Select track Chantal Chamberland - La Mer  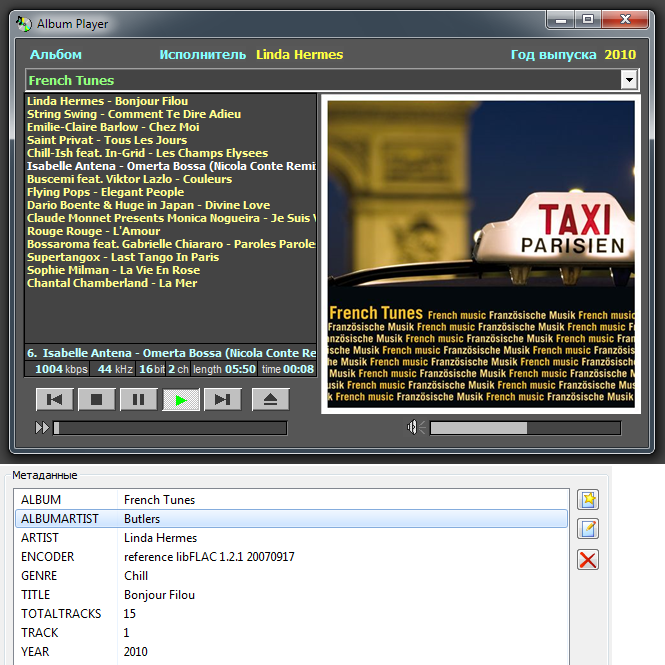point(112,283)
